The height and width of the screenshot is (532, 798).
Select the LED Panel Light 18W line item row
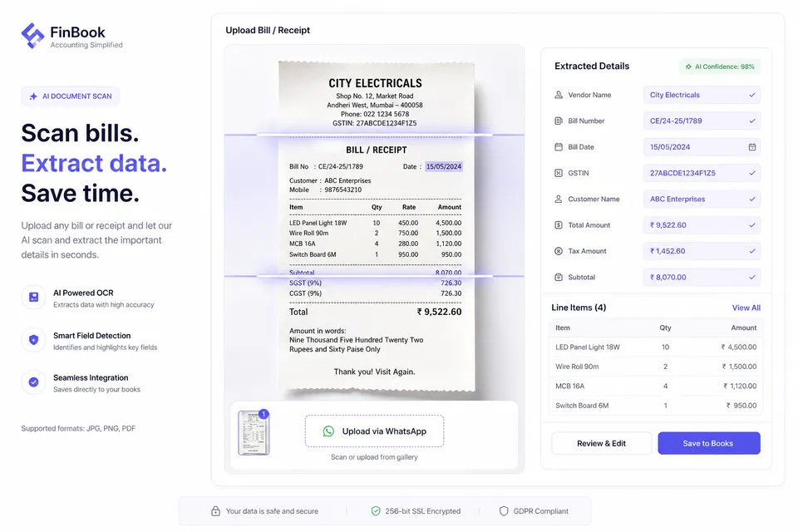656,347
